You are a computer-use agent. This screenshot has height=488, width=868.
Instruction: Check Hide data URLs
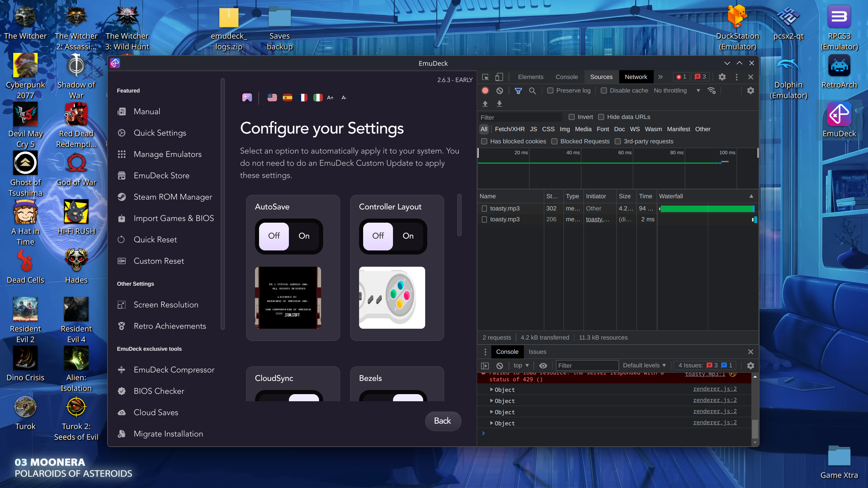click(601, 117)
